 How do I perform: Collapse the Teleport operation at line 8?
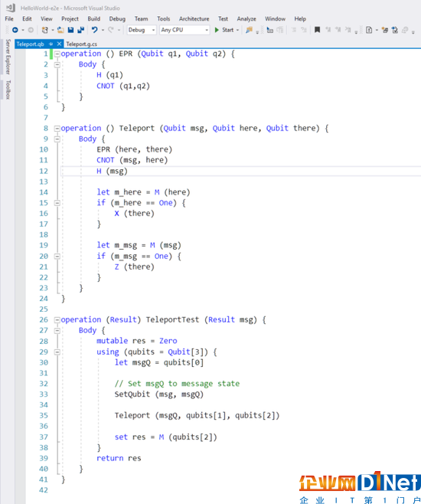[57, 129]
